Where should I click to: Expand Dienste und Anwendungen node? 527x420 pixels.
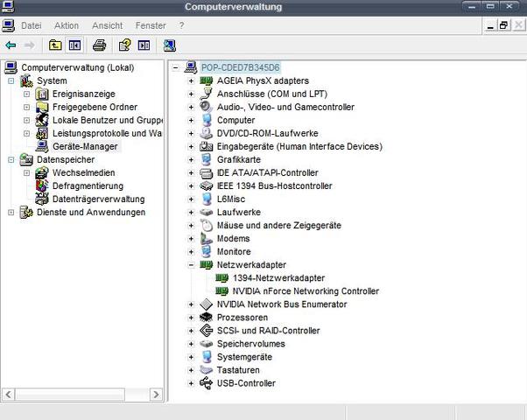11,213
